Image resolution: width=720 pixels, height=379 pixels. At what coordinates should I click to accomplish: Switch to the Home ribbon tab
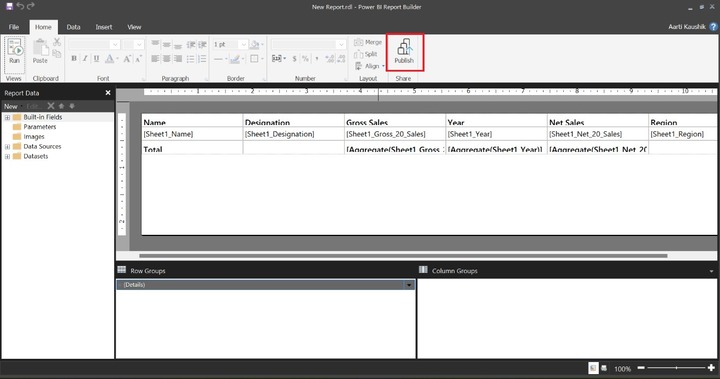point(43,27)
